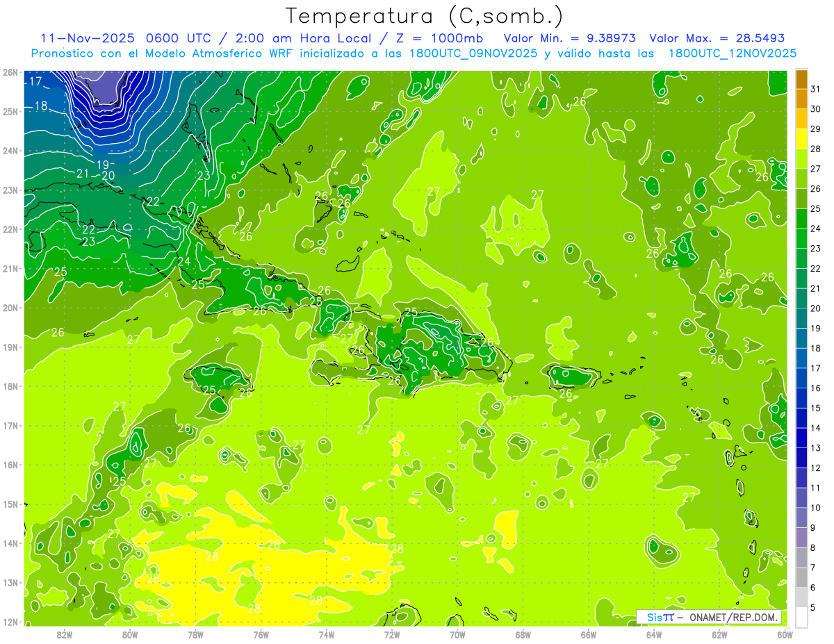Select the 'Valor Min. = 9.38973' value
The image size is (834, 644).
[570, 38]
